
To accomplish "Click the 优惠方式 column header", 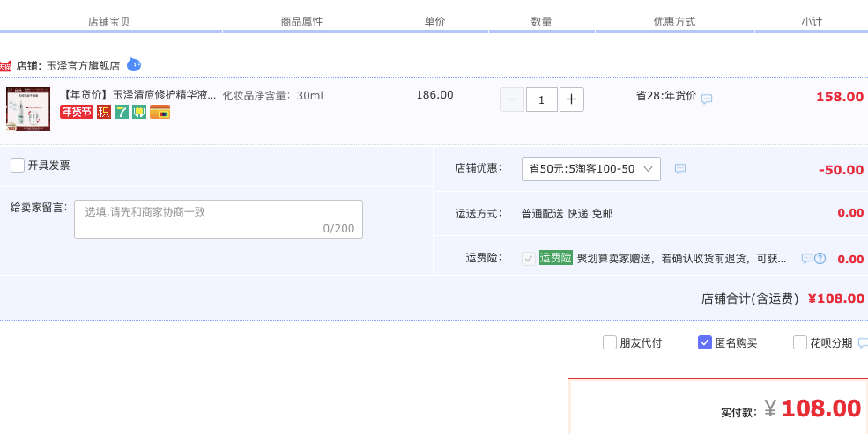I will click(x=674, y=22).
